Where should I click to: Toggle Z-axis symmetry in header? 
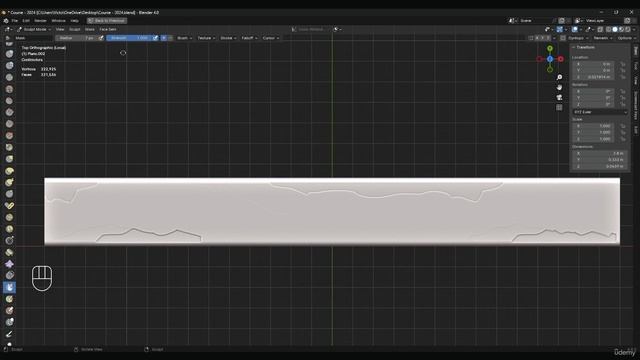tap(548, 38)
